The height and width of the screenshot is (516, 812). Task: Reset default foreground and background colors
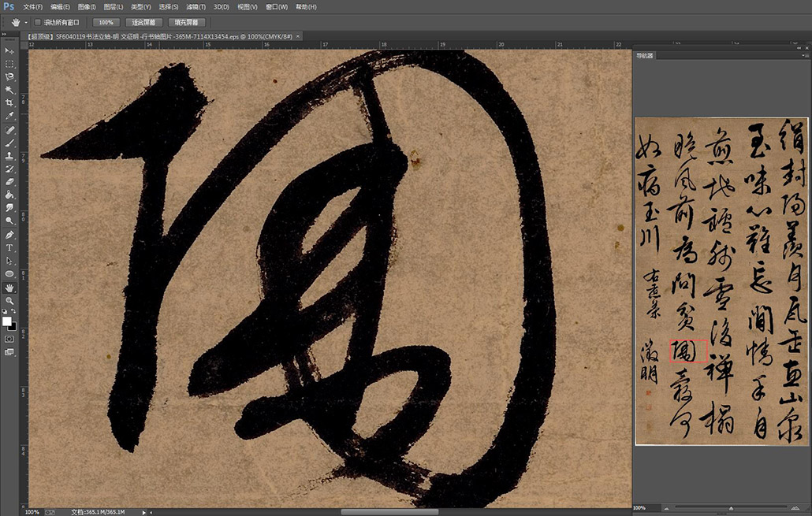(x=5, y=311)
